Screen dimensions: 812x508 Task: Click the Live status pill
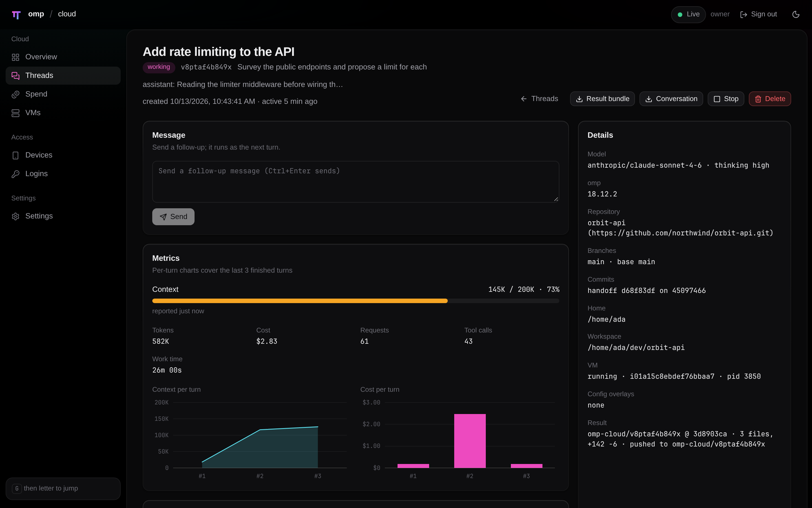(x=688, y=14)
